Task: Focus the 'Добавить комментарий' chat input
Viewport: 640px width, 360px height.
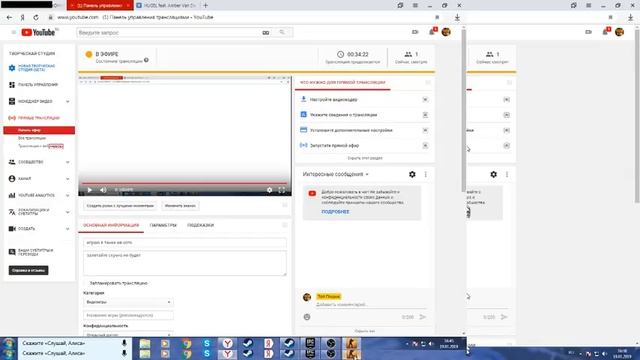Action: tap(371, 304)
